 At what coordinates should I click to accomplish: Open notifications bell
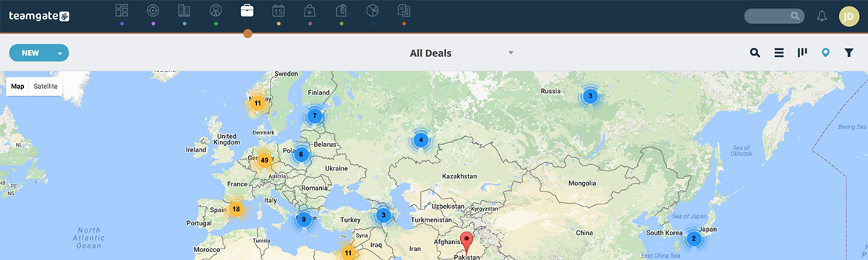tap(822, 15)
